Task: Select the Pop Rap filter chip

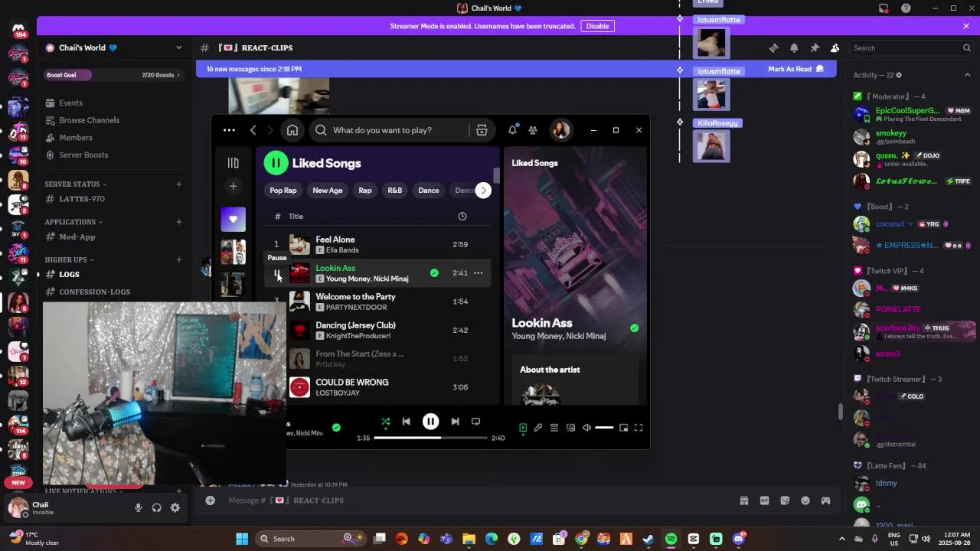Action: click(x=283, y=191)
